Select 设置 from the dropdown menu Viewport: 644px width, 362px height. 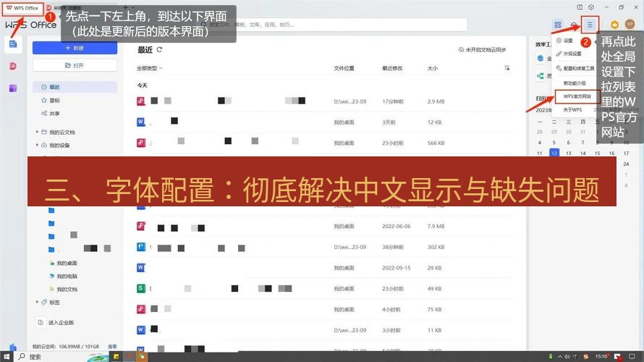tap(564, 41)
